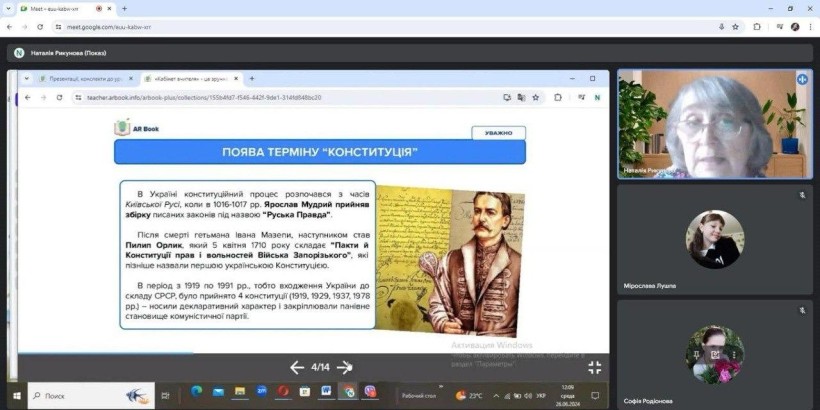Select the shared 'Презентації, конспекти' tab
Screen dimensions: 820x410
pyautogui.click(x=87, y=78)
